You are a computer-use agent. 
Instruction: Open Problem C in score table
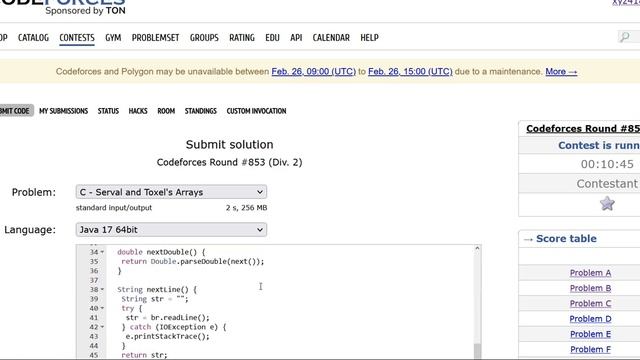pyautogui.click(x=590, y=303)
